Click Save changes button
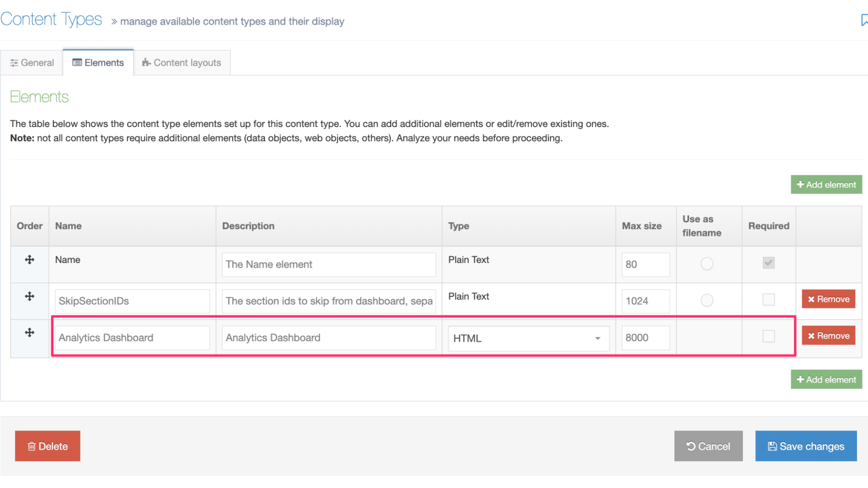This screenshot has width=868, height=488. coord(805,446)
